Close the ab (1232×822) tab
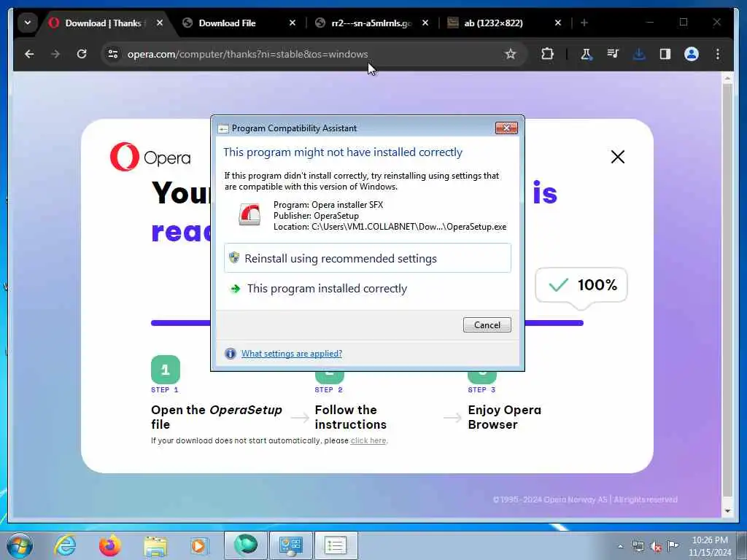The height and width of the screenshot is (560, 747). pos(558,23)
